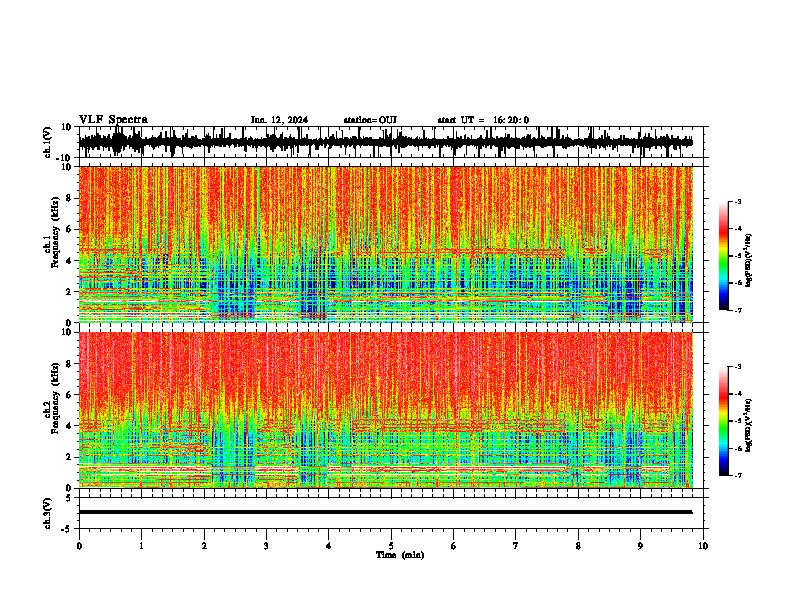Click the "ch.3(V)" axis label

pos(48,513)
